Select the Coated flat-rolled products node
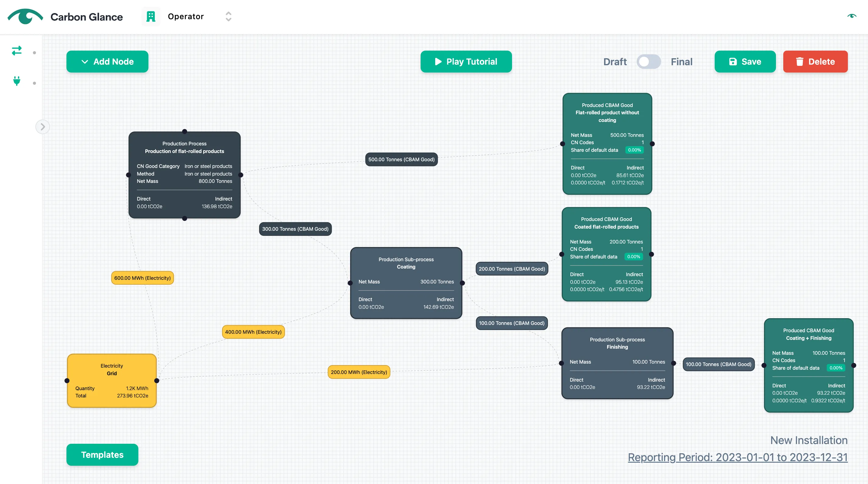Screen dimensions: 868x484 point(606,254)
